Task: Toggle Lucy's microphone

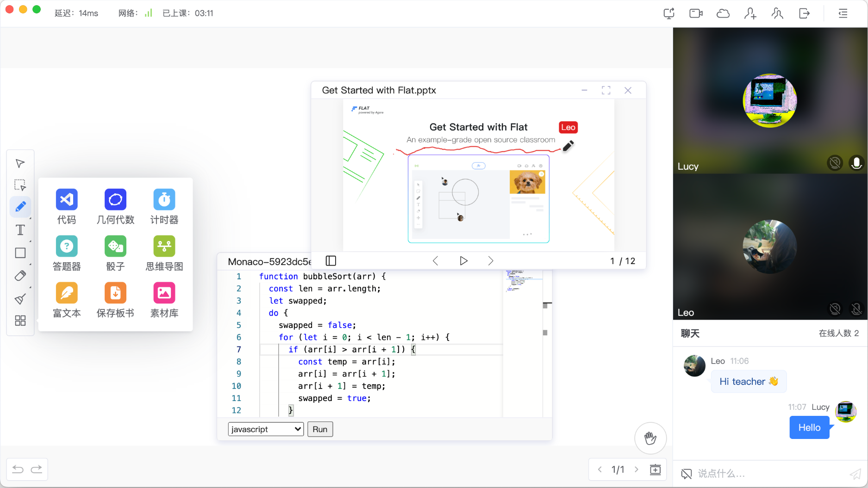Action: tap(856, 163)
